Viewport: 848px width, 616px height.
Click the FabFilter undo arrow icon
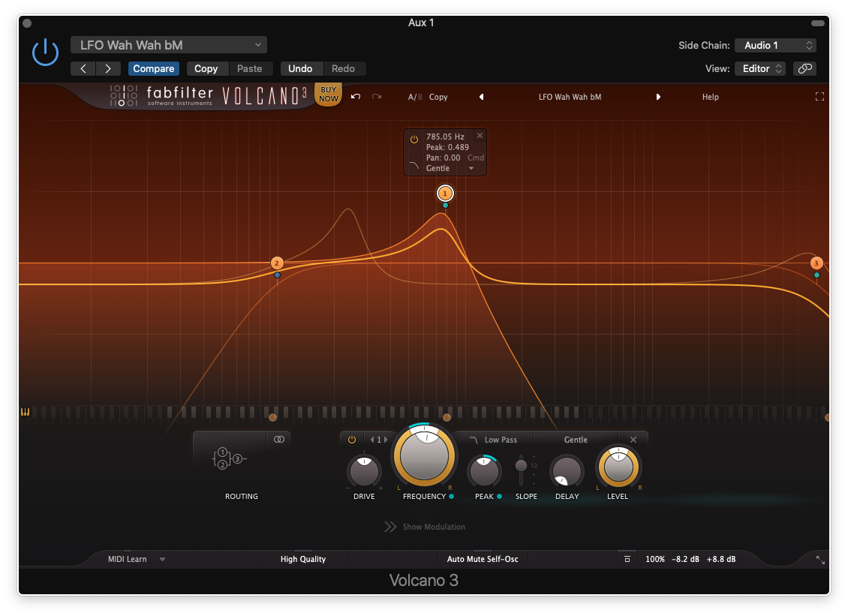coord(356,97)
